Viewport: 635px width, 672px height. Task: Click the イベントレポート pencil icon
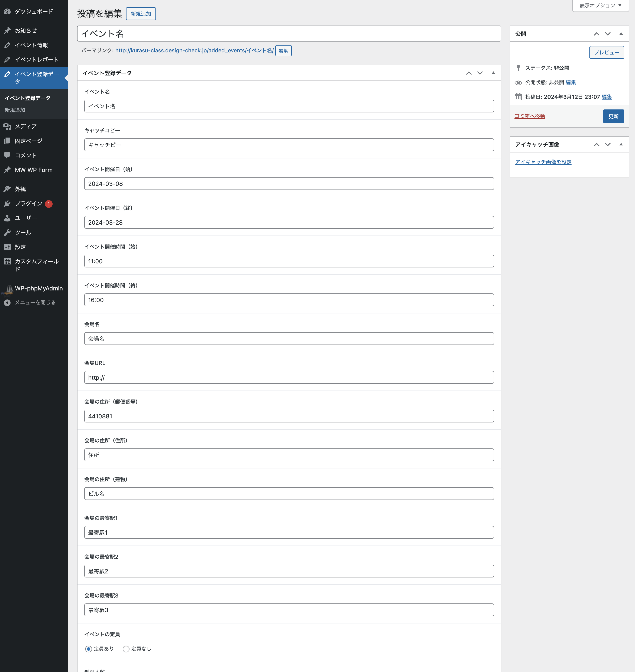(x=7, y=60)
